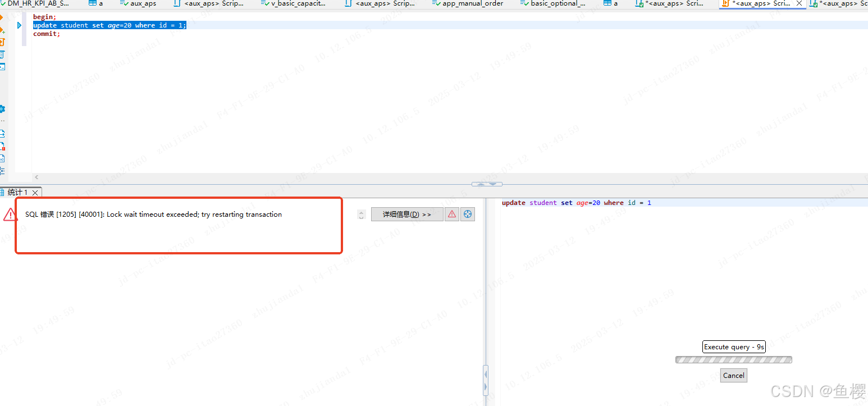This screenshot has width=868, height=406.
Task: Select the 统计 1 results tab
Action: (x=17, y=192)
